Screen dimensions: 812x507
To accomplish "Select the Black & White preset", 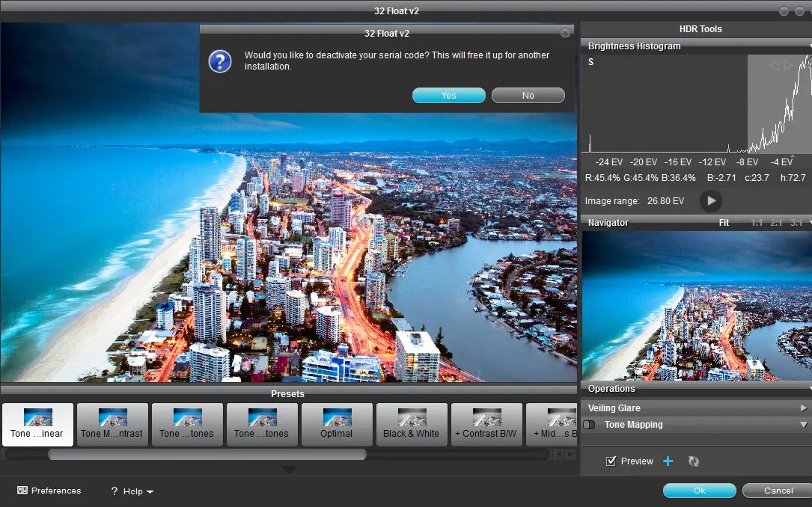I will 411,425.
